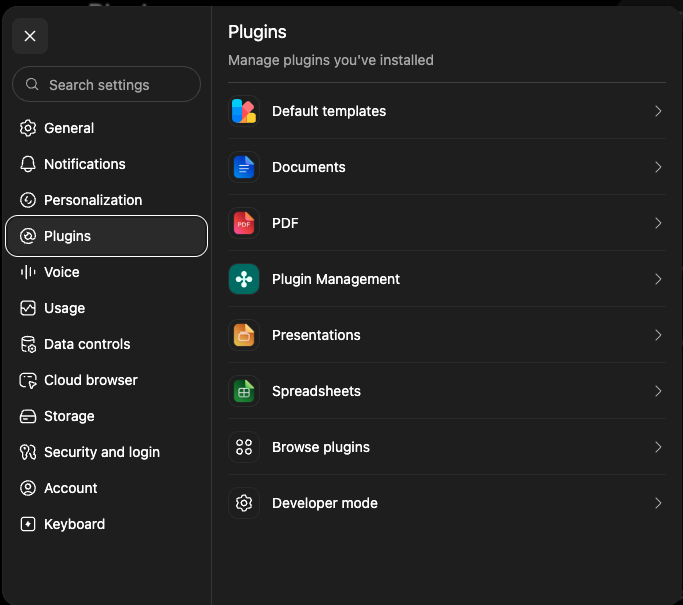Click the Browse plugins grid icon
683x605 pixels.
tap(244, 447)
